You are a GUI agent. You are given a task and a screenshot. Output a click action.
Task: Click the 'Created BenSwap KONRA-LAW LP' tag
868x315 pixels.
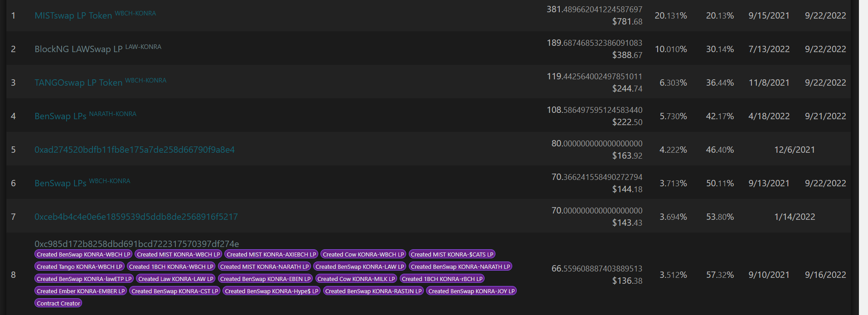click(360, 267)
